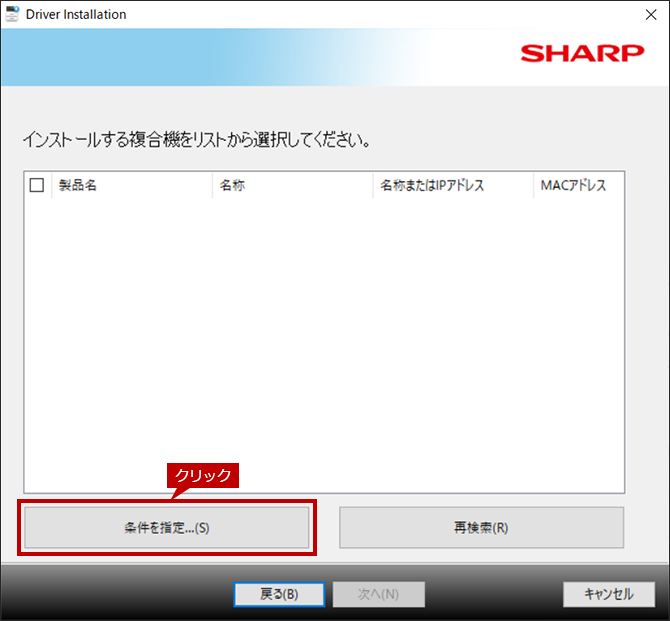Screen dimensions: 670x621
Task: Click the Driver Installation title bar icon
Action: pos(12,14)
